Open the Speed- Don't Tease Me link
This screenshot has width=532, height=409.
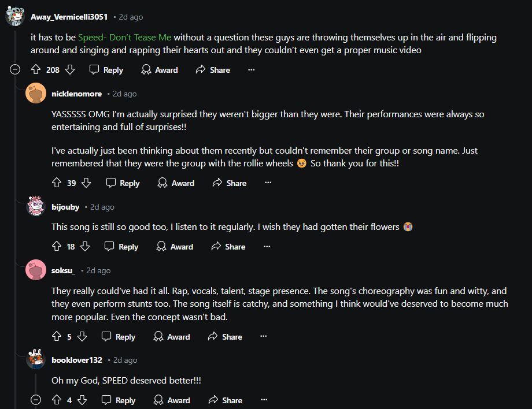[124, 38]
